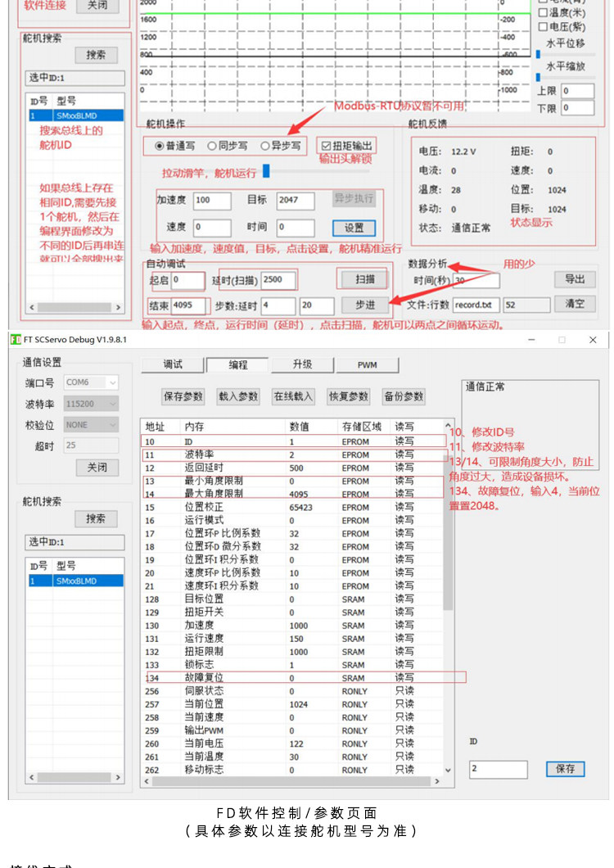This screenshot has height=868, width=614.
Task: Adjust the 水平缩放 slider
Action: pyautogui.click(x=538, y=78)
